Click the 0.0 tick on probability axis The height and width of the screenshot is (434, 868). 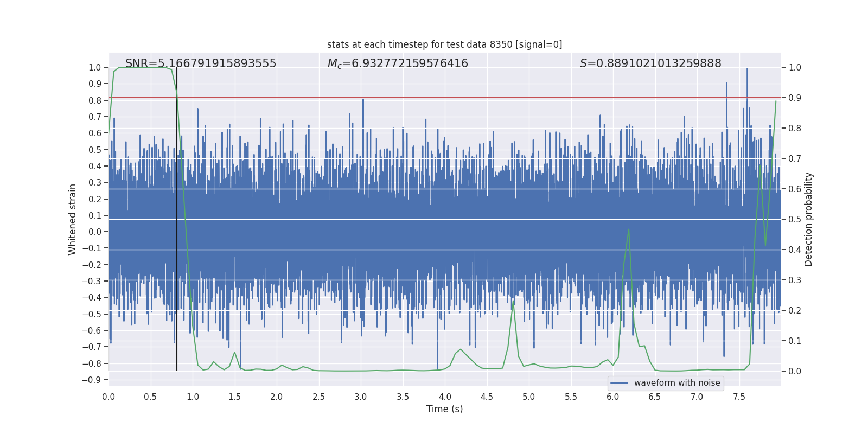tap(795, 372)
